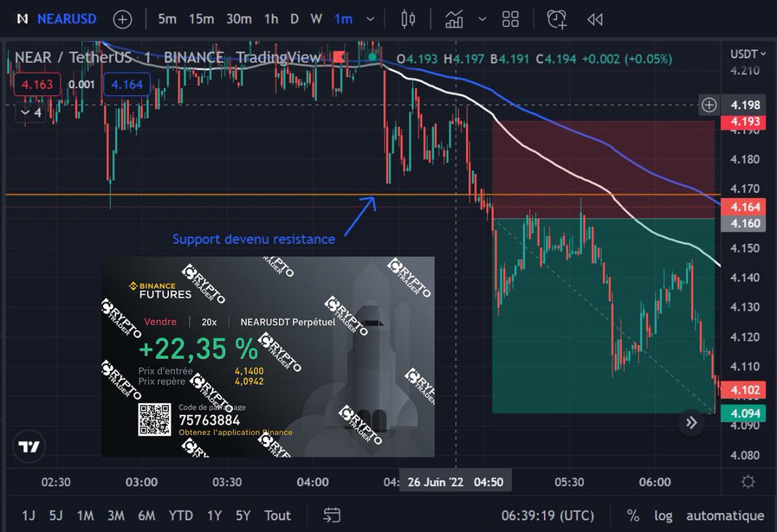Select the 15m timeframe
The image size is (777, 532).
tap(201, 19)
